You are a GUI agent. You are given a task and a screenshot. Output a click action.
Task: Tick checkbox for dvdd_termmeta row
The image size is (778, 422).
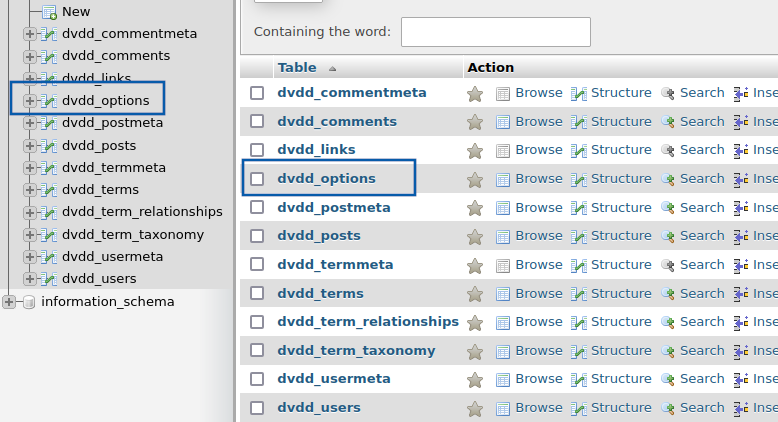257,264
